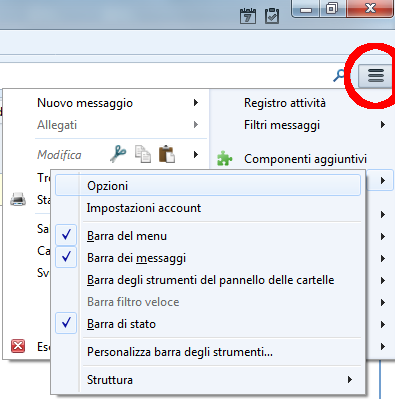
Task: Toggle the Barra di stato checkmark
Action: coord(66,323)
